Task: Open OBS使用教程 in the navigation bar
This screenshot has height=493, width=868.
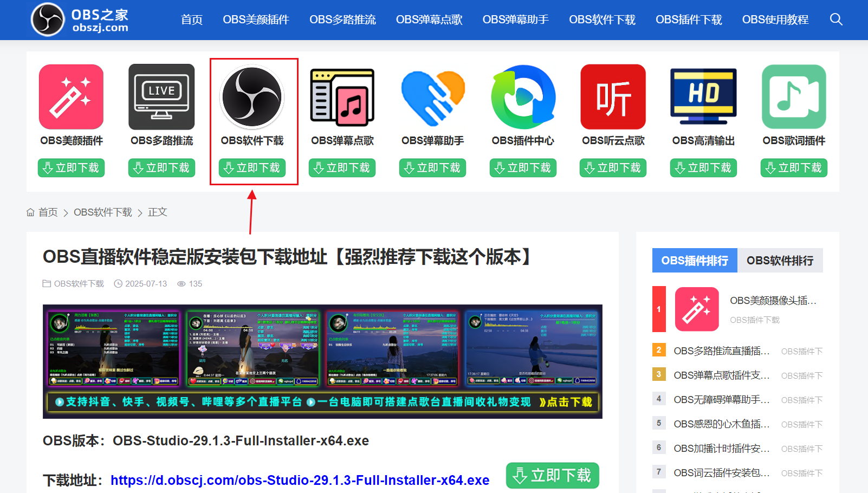Action: [775, 20]
